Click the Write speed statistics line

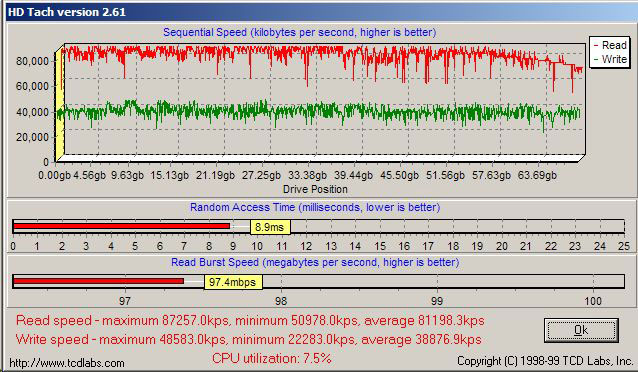pos(249,339)
